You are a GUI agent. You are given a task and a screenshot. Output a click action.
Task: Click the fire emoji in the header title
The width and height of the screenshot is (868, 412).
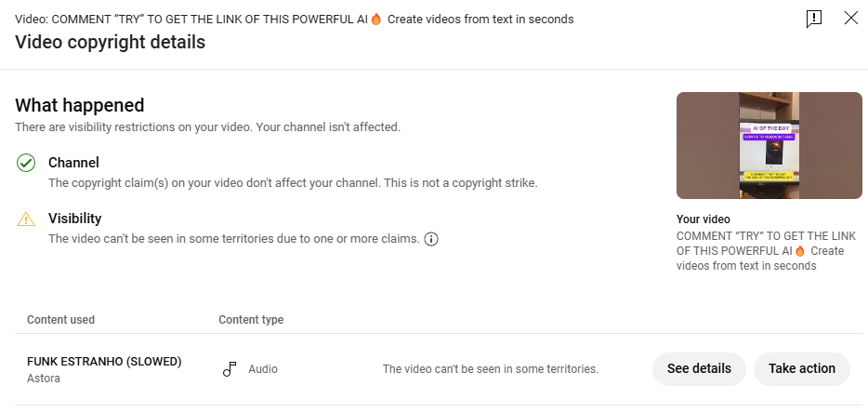376,20
